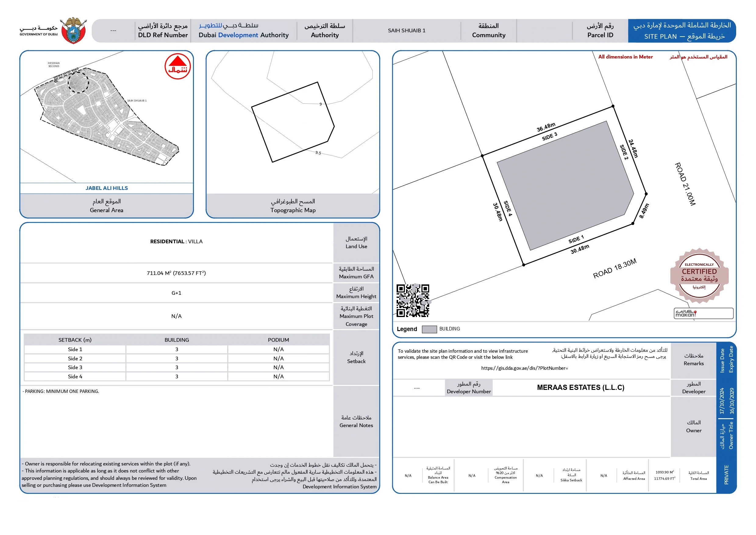Click the 'Balance Area Can Be Built' label
Screen dimensions: 756x535
coord(438,480)
